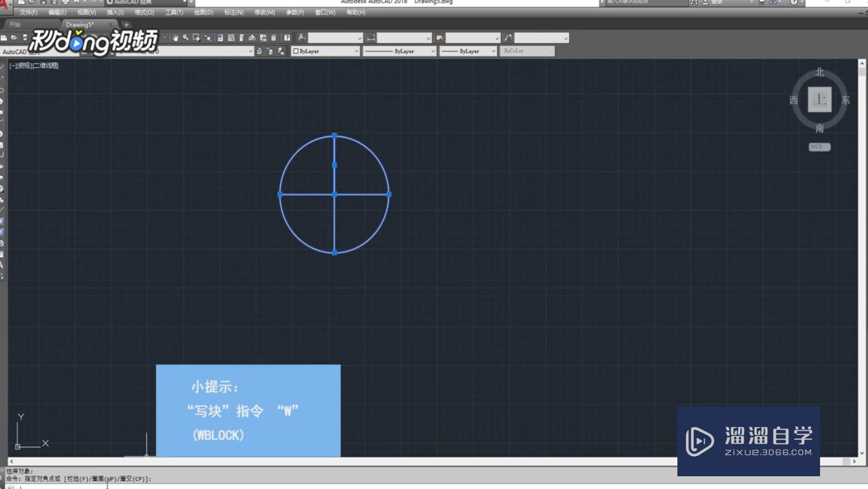The image size is (868, 489).
Task: Switch to the 开始 tab
Action: coord(15,25)
